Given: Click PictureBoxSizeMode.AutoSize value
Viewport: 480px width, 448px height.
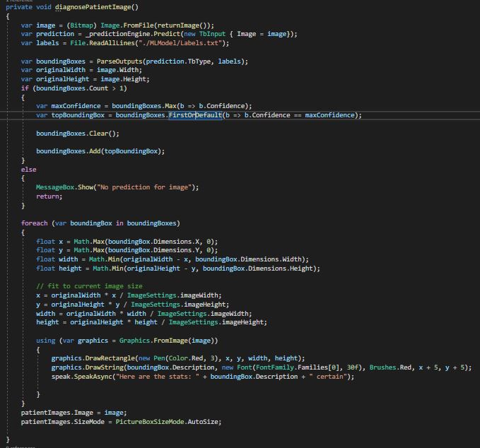Looking at the screenshot, I should (167, 422).
